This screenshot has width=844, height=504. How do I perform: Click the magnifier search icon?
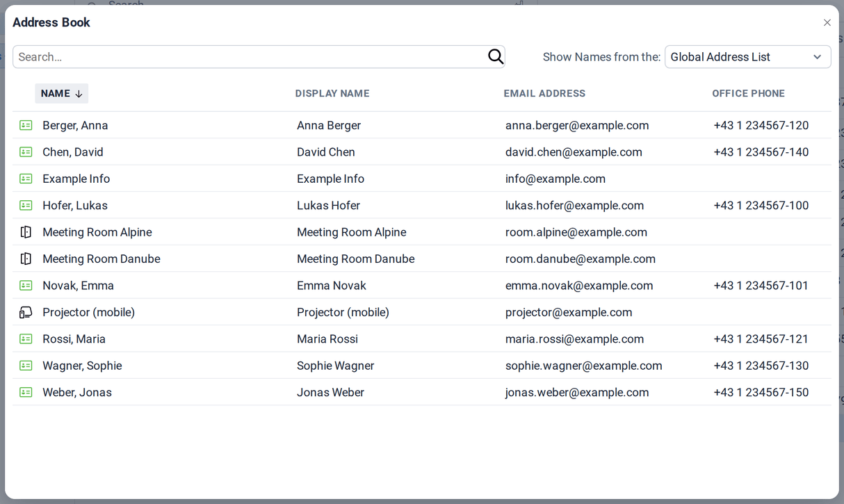496,57
